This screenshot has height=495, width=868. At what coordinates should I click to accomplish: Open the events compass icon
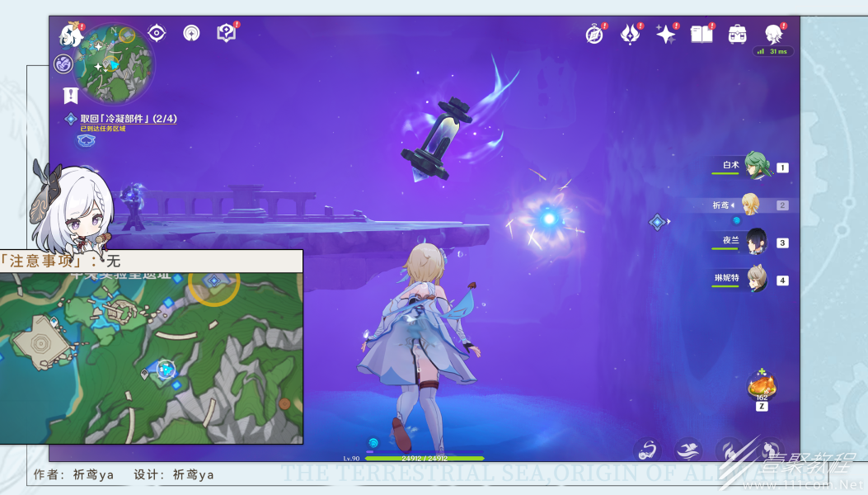pyautogui.click(x=594, y=34)
